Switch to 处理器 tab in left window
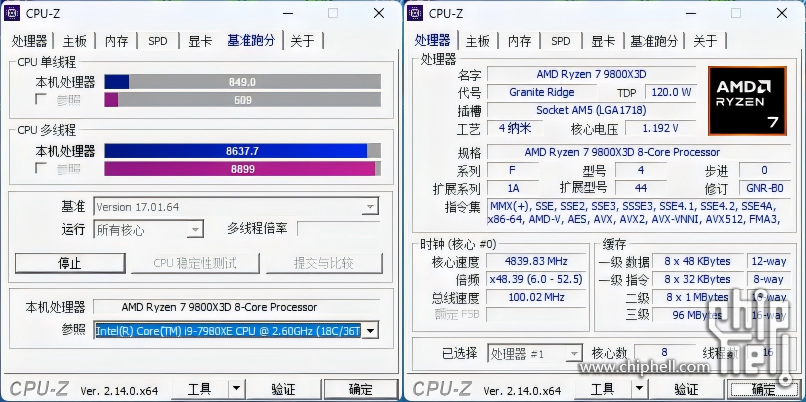806x402 pixels. point(30,41)
